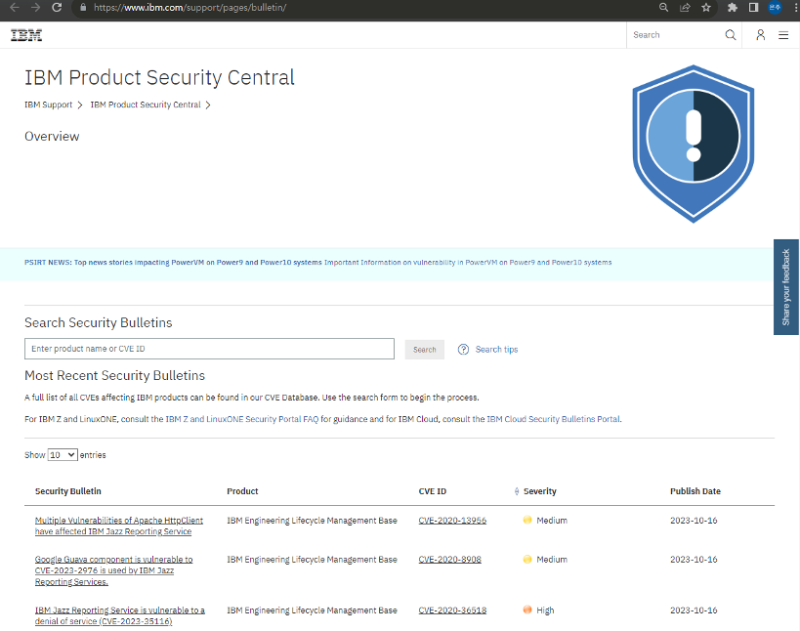Screen dimensions: 800x631
Task: Open the Share your feedback side tab
Action: click(x=786, y=287)
